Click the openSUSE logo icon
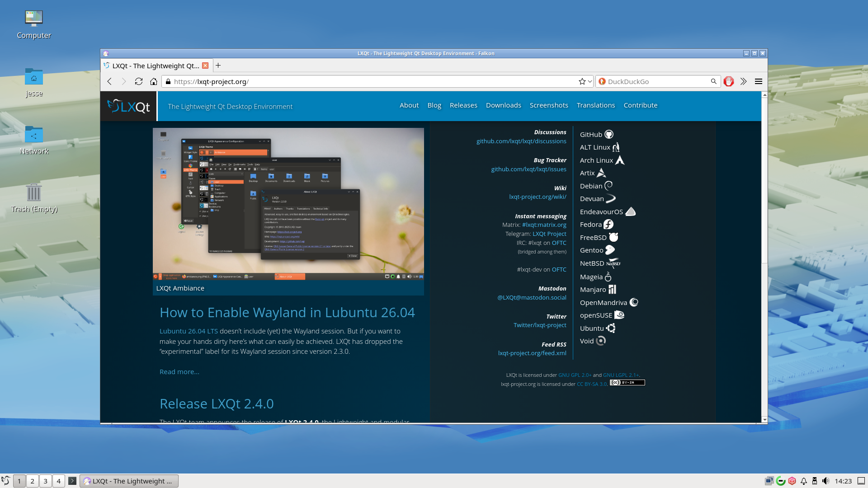This screenshot has width=868, height=488. [619, 315]
